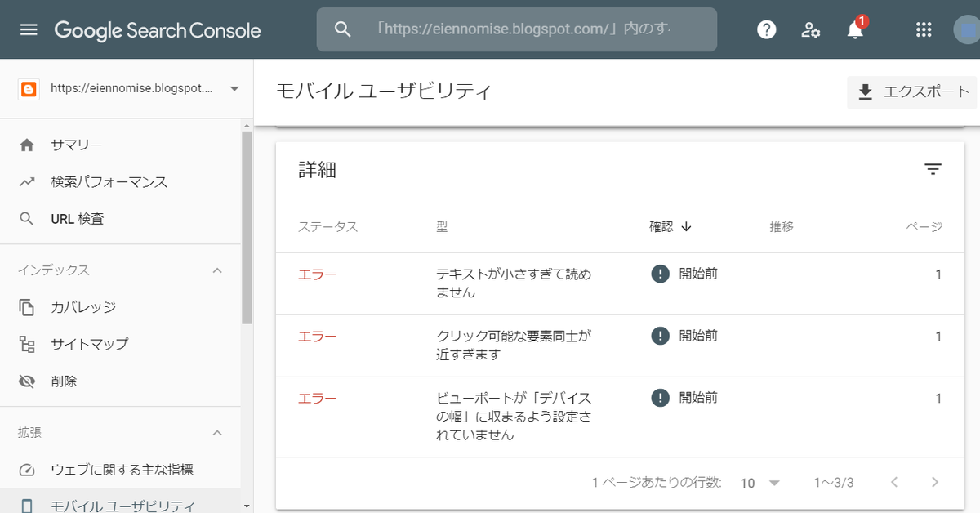Screen dimensions: 980x513
Task: Click 開始前 icon in the ビューポート row
Action: click(x=660, y=398)
